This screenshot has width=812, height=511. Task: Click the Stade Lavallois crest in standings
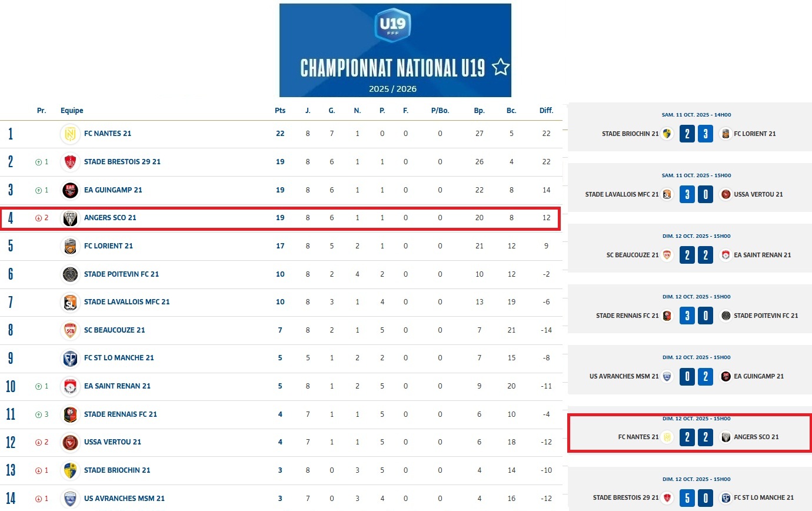[x=70, y=302]
